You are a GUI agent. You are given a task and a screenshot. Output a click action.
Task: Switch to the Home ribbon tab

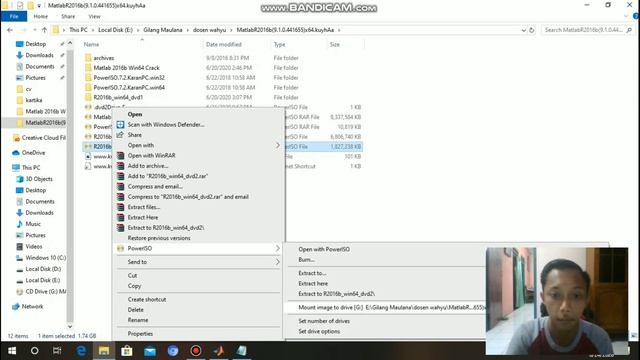(41, 16)
